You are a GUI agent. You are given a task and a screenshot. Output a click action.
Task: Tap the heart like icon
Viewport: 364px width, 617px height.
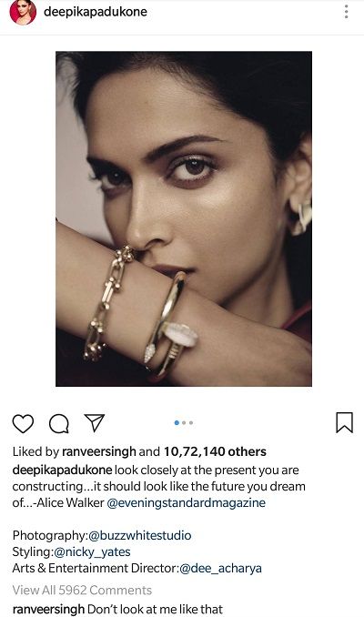(x=23, y=423)
